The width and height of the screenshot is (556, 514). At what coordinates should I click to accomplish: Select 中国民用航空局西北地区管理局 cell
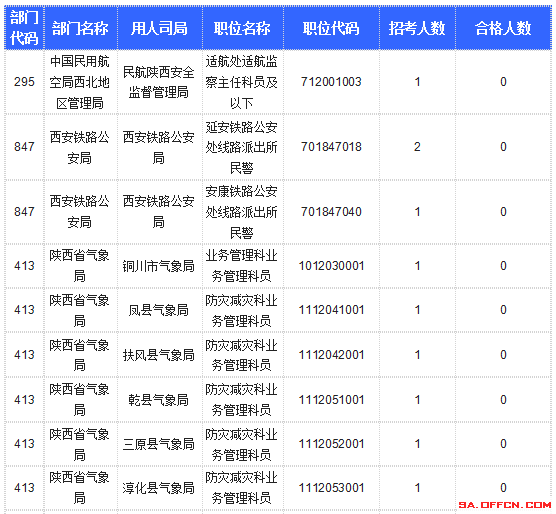coord(80,82)
